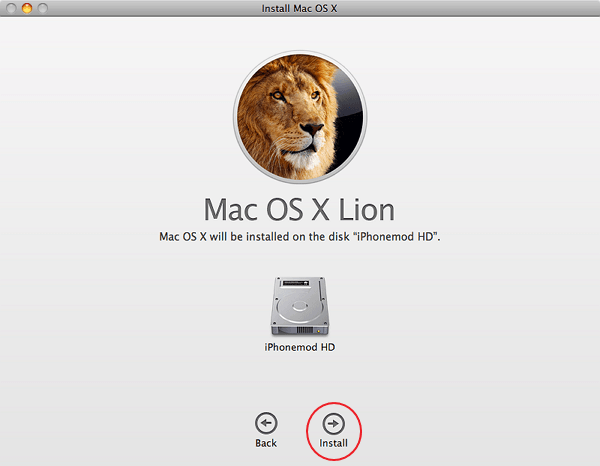The height and width of the screenshot is (466, 600).
Task: Minimize the installer with the yellow button
Action: [x=27, y=7]
